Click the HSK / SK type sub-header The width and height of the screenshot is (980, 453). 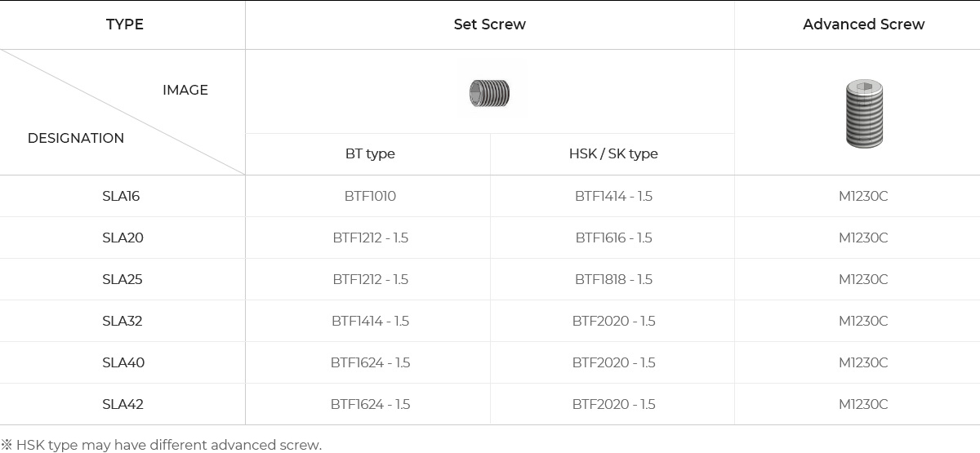(x=613, y=153)
